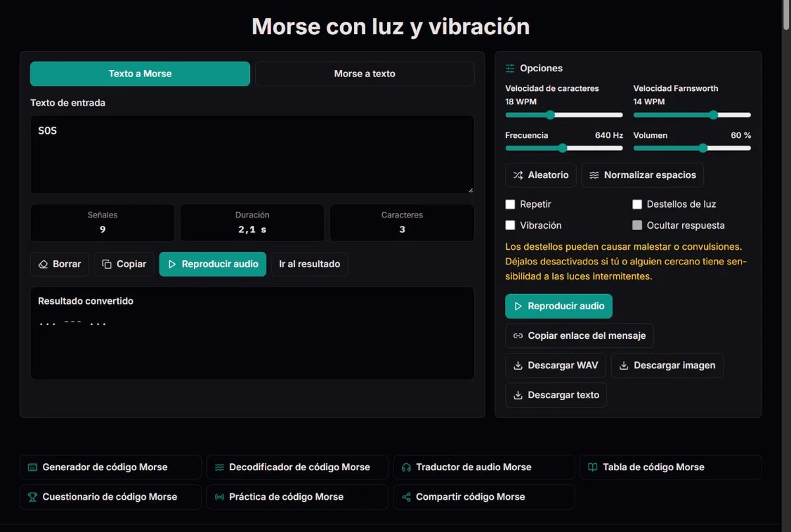Click Reproducir audio under the text input
The height and width of the screenshot is (532, 791).
(x=213, y=264)
